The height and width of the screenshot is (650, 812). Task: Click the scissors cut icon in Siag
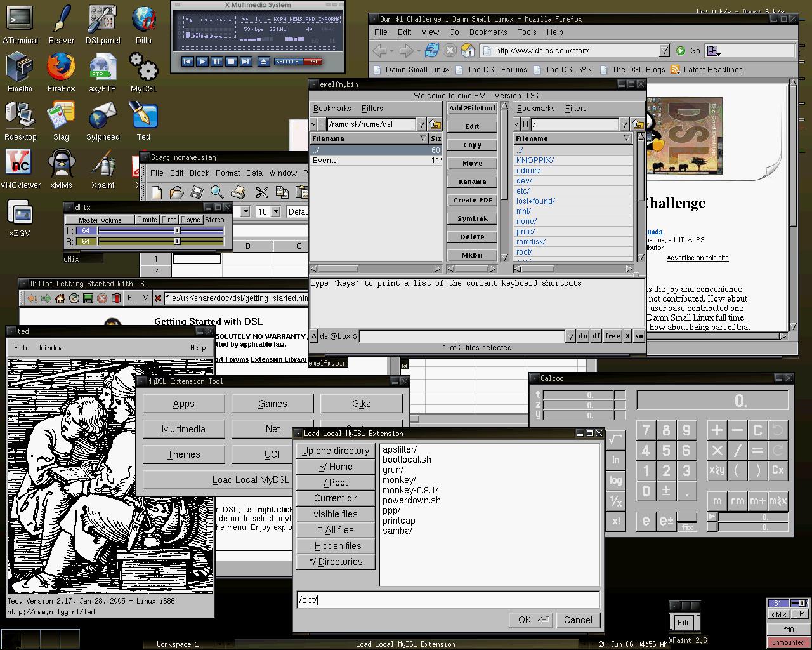[261, 192]
